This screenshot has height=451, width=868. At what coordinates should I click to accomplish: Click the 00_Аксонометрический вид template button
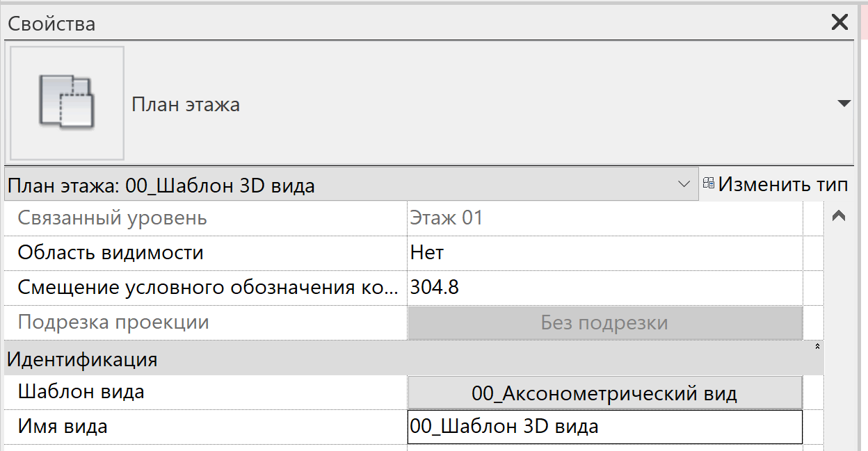604,393
